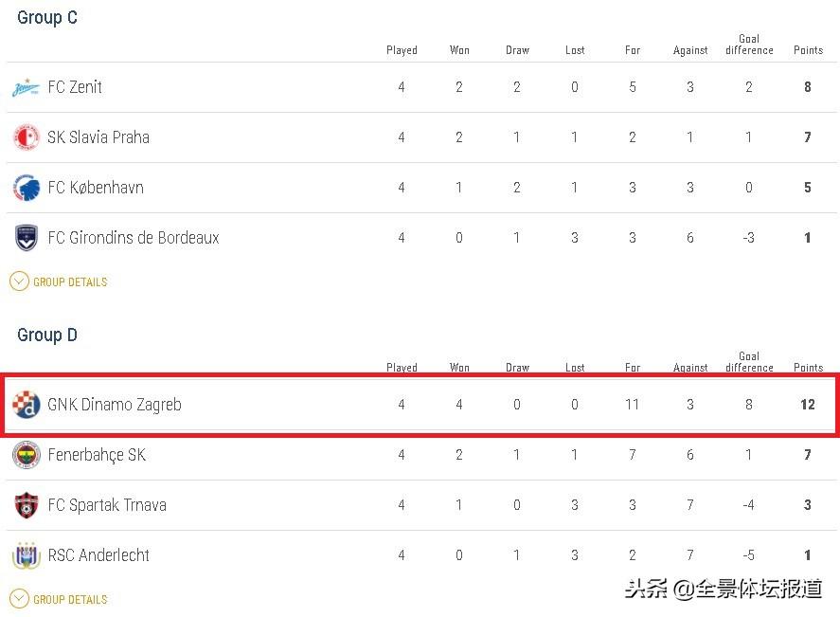840x617 pixels.
Task: Click the FC Spartak Trnava badge
Action: (27, 505)
